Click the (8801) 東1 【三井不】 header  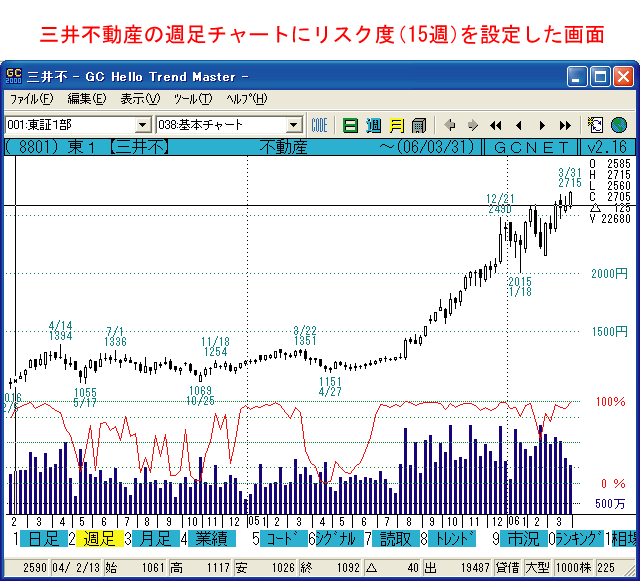88,147
